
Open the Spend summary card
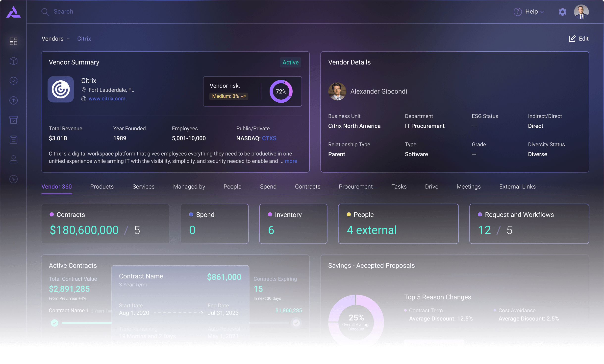[215, 224]
